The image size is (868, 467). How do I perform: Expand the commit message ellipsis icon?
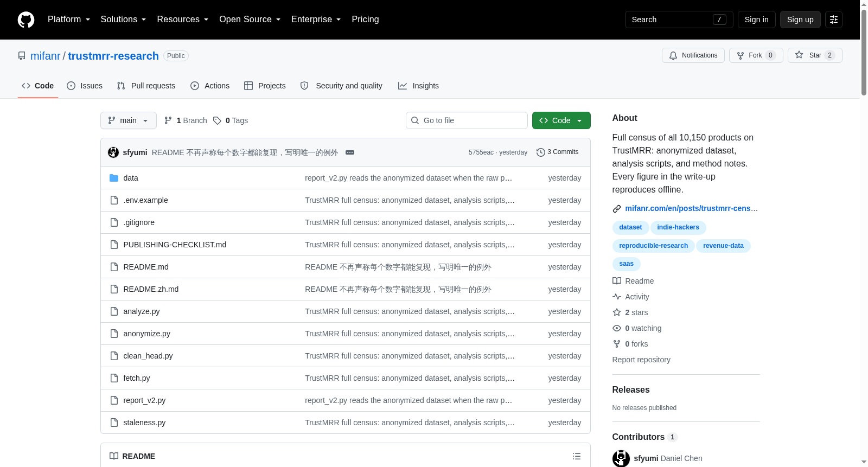pyautogui.click(x=350, y=152)
